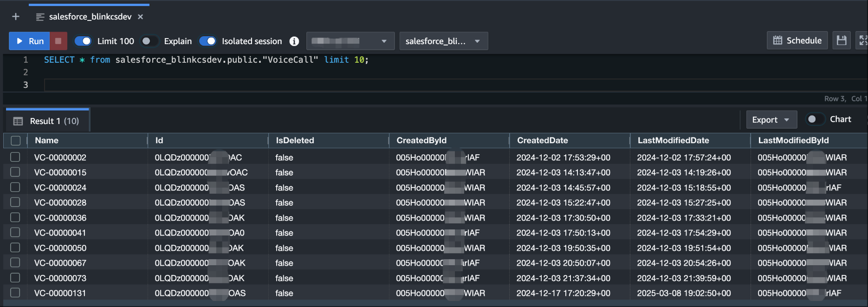Image resolution: width=868 pixels, height=307 pixels.
Task: Turn on the Chart toggle
Action: 815,119
